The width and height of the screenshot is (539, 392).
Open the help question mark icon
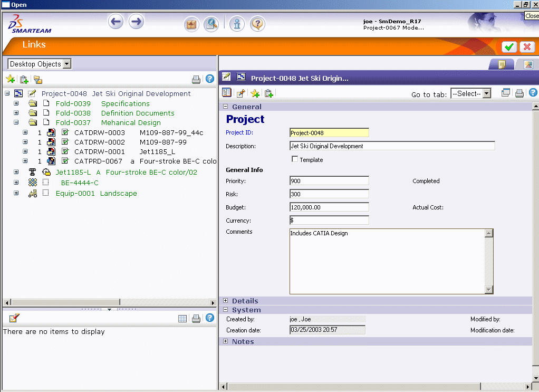(257, 24)
